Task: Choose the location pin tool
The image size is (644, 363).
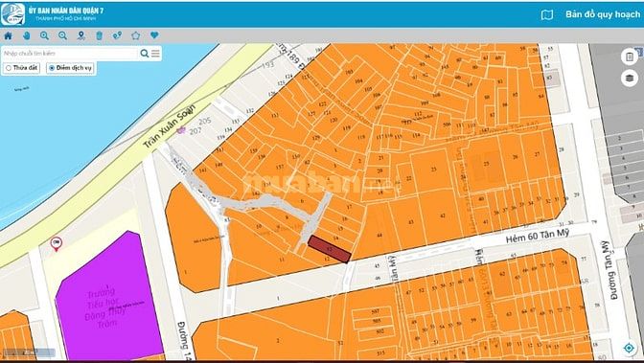Action: [x=80, y=35]
